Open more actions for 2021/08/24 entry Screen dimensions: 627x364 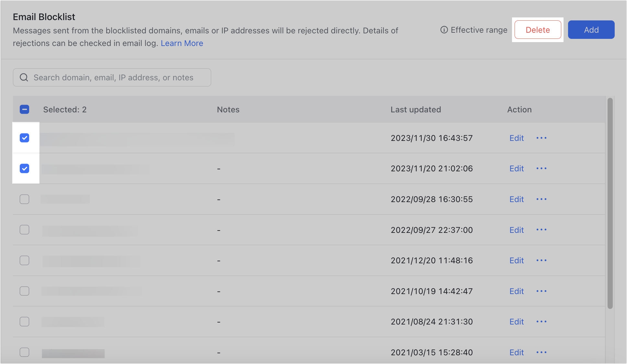click(541, 322)
